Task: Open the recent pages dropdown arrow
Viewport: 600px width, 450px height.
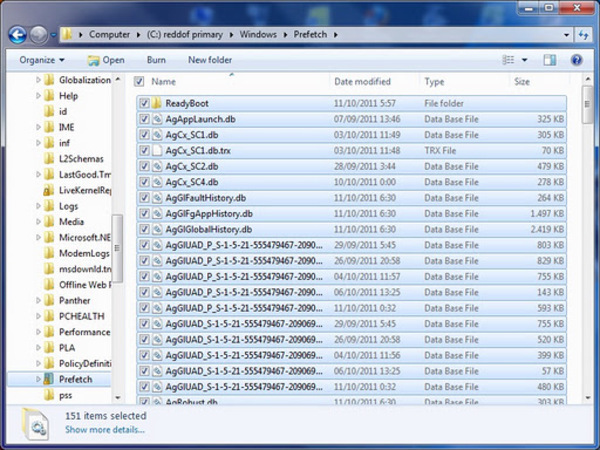Action: (53, 35)
